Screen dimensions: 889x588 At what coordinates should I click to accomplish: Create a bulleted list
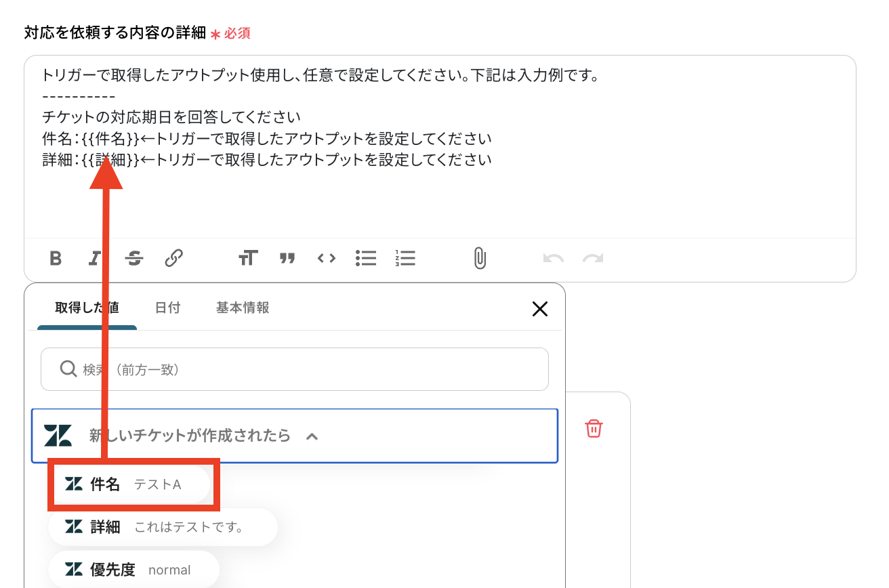(x=366, y=258)
